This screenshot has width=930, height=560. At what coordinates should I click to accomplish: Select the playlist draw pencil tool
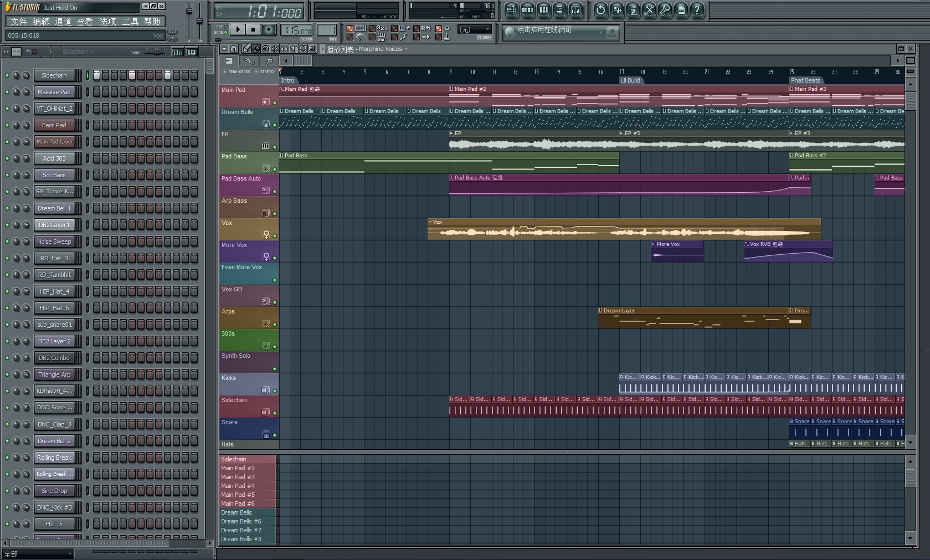246,49
